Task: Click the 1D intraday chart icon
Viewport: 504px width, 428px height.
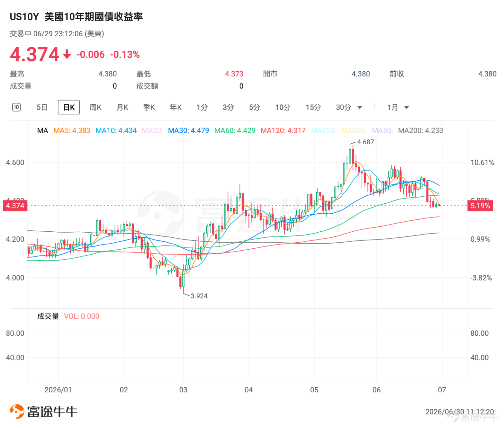Action: pos(16,107)
